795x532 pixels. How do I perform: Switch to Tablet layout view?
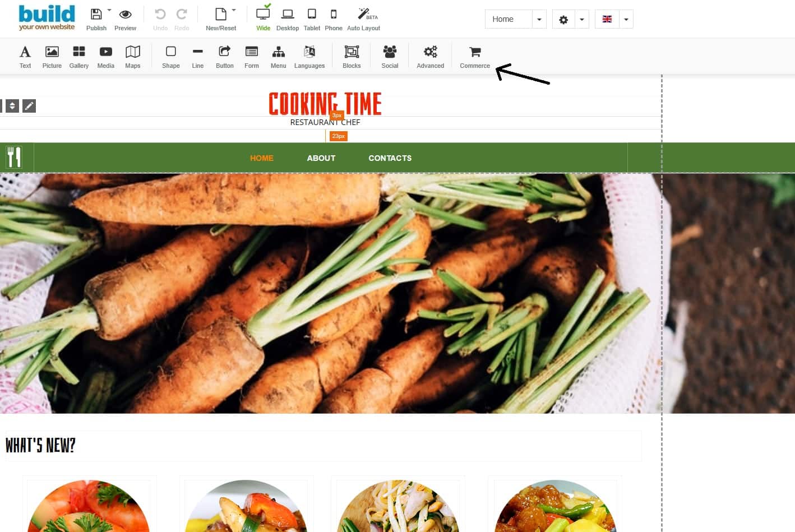coord(312,18)
